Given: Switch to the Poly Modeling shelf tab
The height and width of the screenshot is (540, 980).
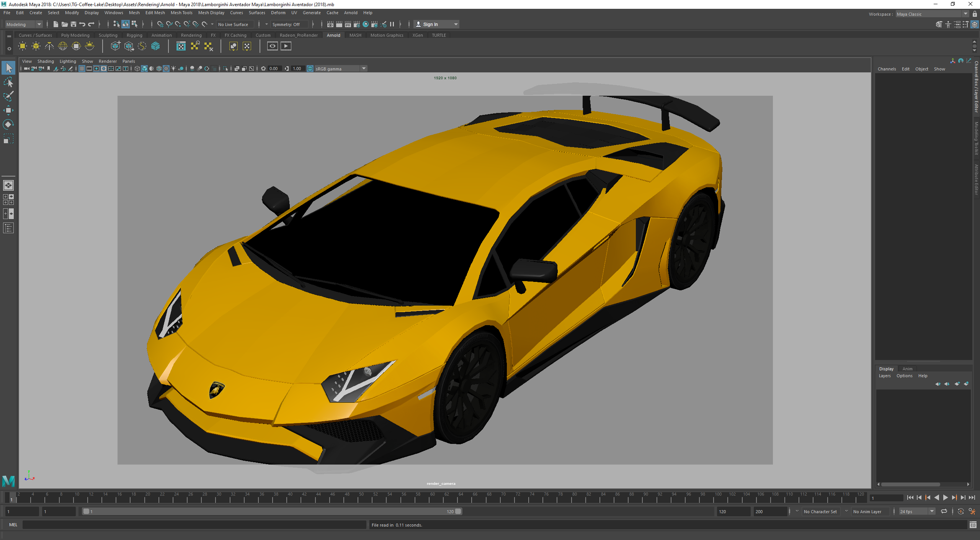Looking at the screenshot, I should tap(75, 35).
